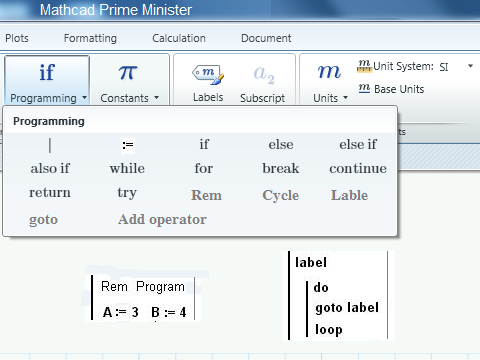Insert the Lable operator

(x=349, y=195)
